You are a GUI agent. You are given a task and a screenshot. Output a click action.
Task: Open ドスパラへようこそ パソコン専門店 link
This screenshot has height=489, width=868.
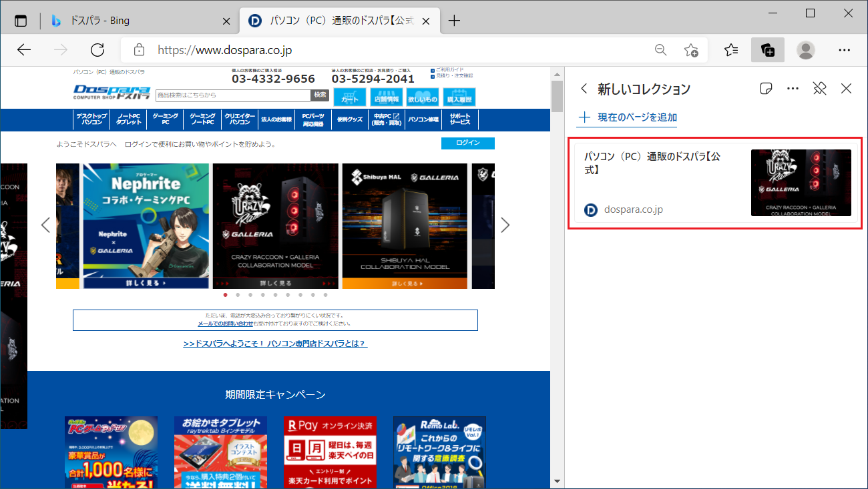pos(275,344)
